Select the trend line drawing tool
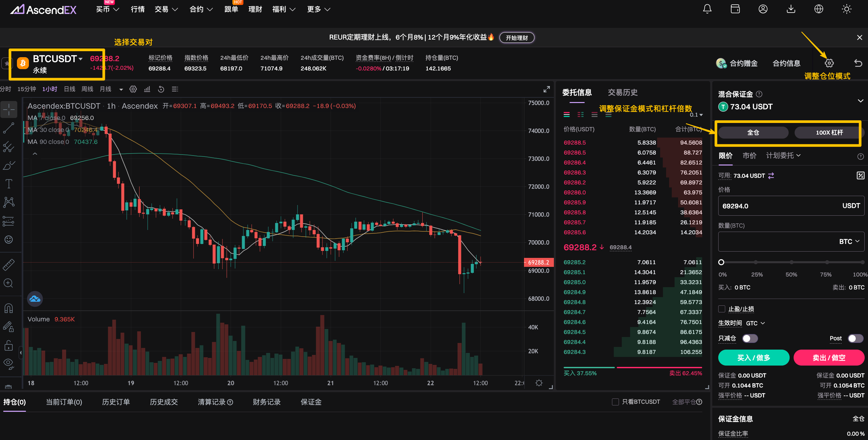This screenshot has height=440, width=868. pyautogui.click(x=9, y=128)
